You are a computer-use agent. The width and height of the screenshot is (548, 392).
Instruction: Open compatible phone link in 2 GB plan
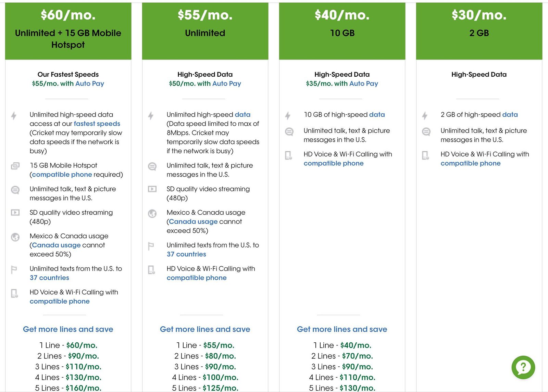471,163
